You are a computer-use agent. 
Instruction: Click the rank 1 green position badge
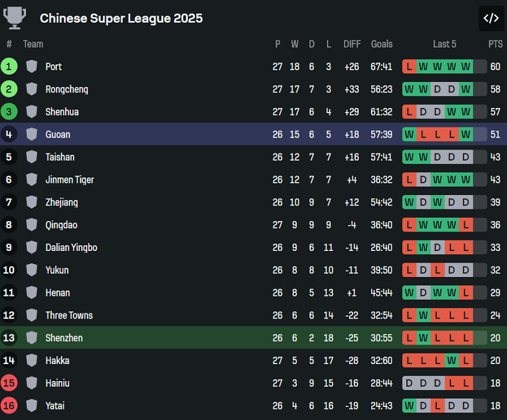click(9, 66)
